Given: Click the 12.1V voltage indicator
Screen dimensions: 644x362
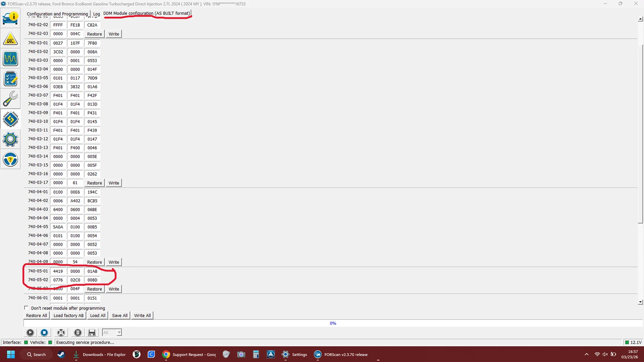Looking at the screenshot, I should [x=633, y=342].
